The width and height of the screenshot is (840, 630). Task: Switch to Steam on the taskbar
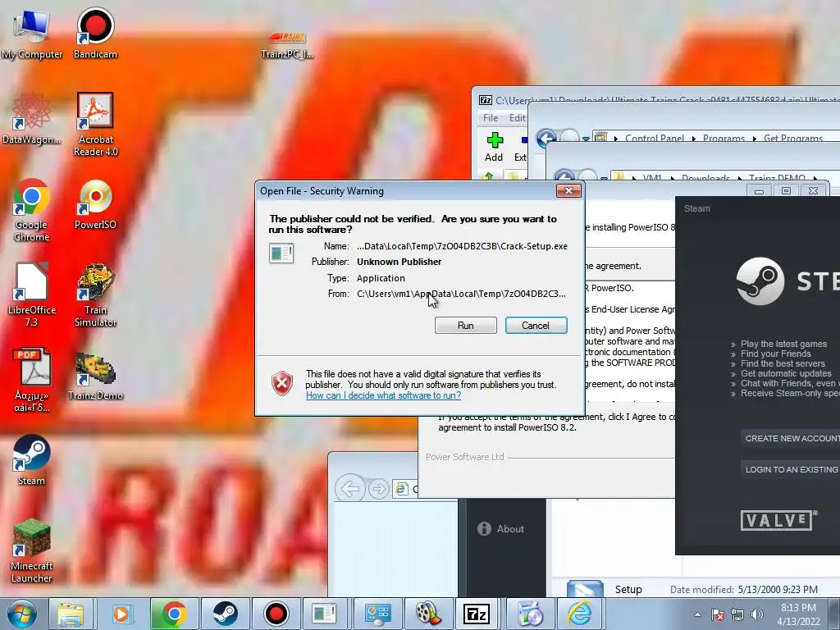(225, 614)
